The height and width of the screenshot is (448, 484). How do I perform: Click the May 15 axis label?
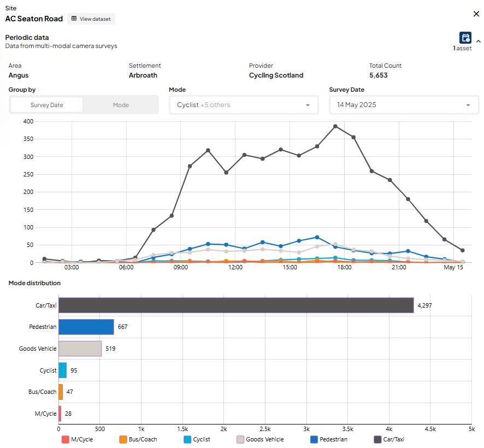tap(453, 267)
